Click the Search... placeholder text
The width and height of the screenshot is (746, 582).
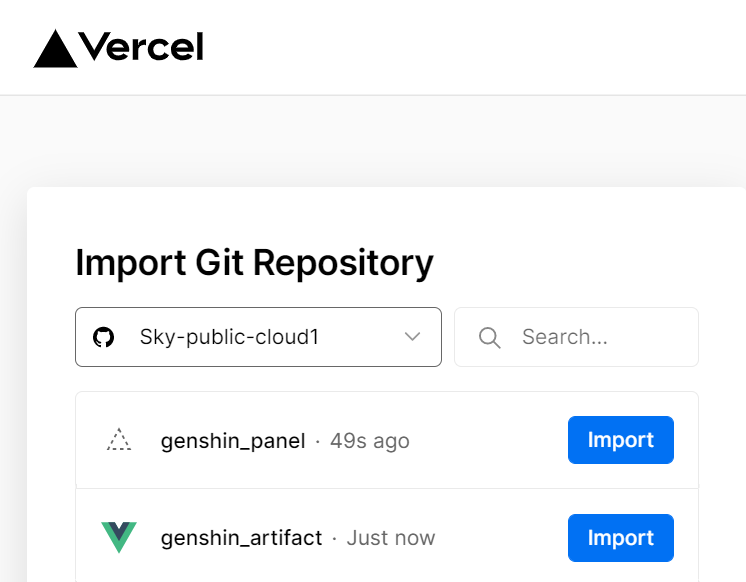565,337
